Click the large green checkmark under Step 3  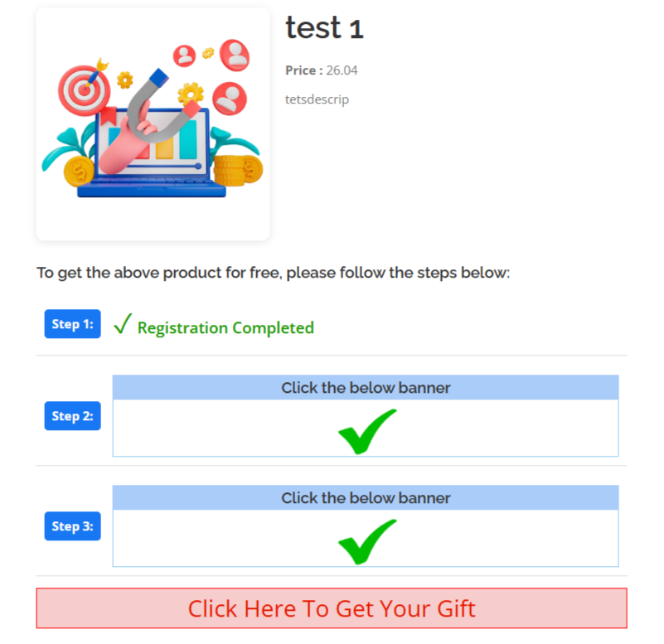366,541
